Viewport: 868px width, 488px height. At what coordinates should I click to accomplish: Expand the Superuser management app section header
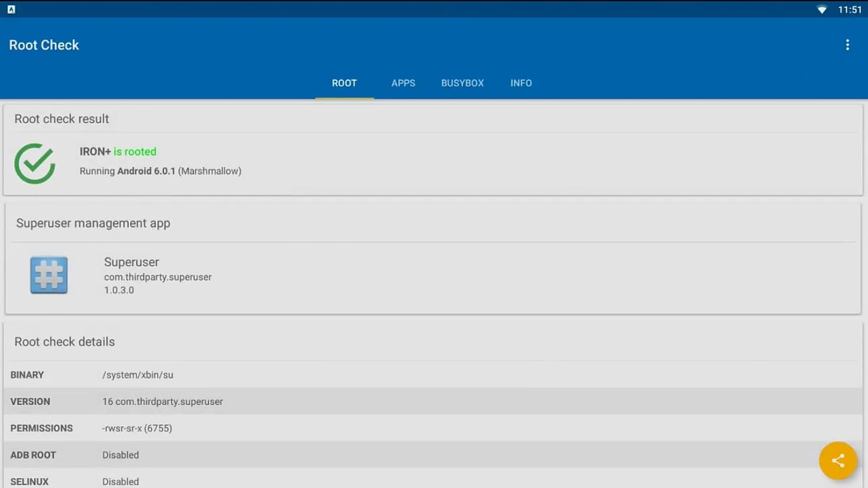[x=93, y=223]
